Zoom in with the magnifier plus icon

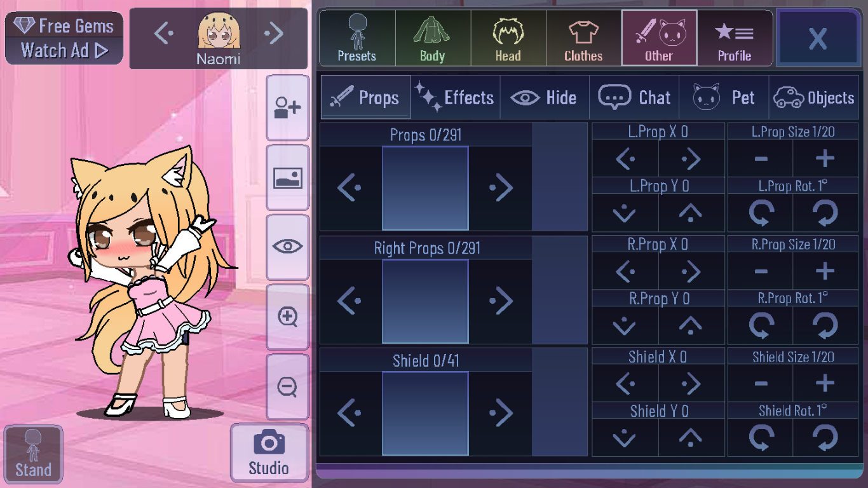[287, 316]
